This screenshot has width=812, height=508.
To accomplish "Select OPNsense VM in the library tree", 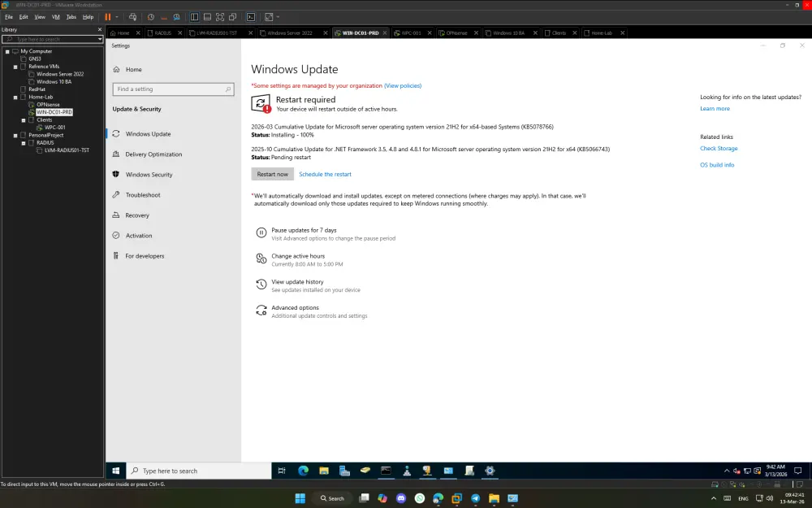I will [x=48, y=104].
